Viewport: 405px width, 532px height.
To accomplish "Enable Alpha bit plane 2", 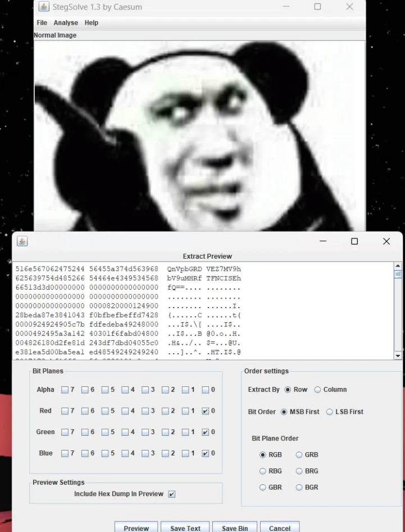I will point(165,390).
